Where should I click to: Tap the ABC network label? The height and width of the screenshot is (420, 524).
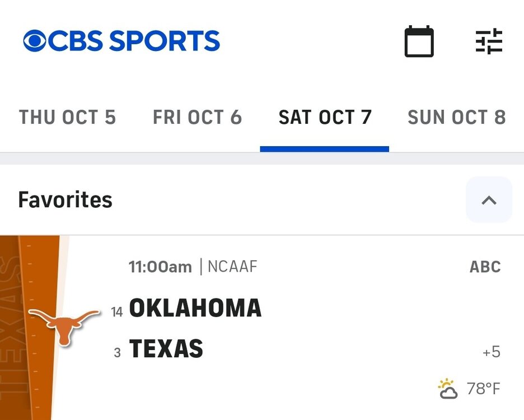485,267
